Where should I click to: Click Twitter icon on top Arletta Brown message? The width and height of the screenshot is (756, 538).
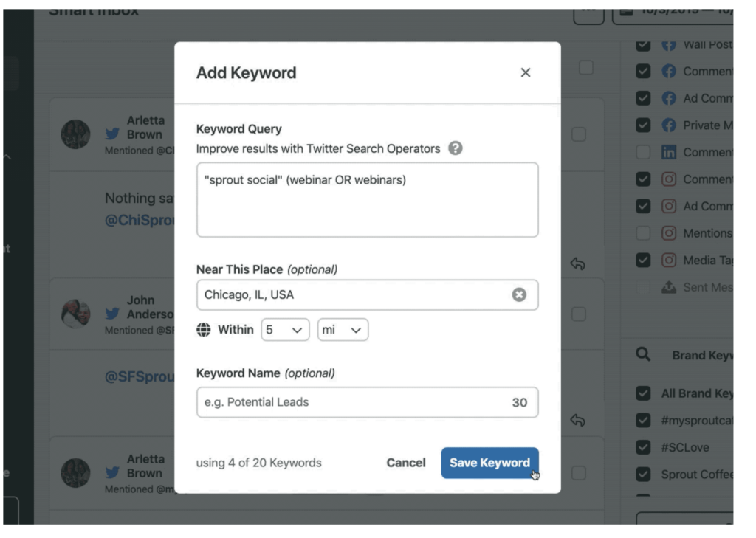click(x=112, y=134)
